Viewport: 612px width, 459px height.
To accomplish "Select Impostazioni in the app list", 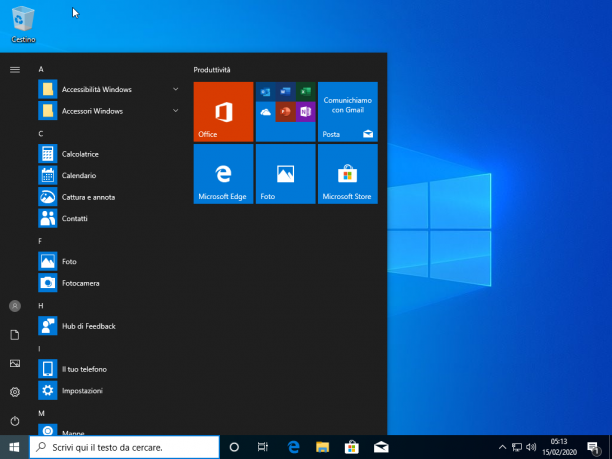I will 108,390.
